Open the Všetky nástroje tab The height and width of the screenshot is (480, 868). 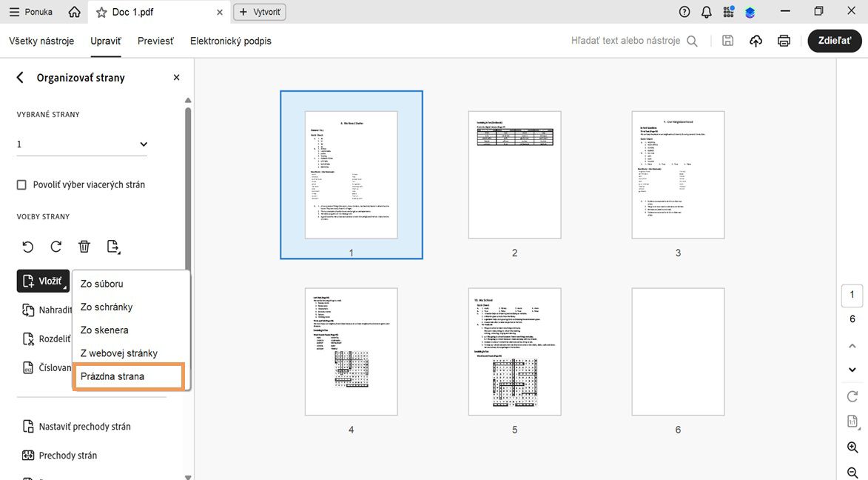point(41,41)
